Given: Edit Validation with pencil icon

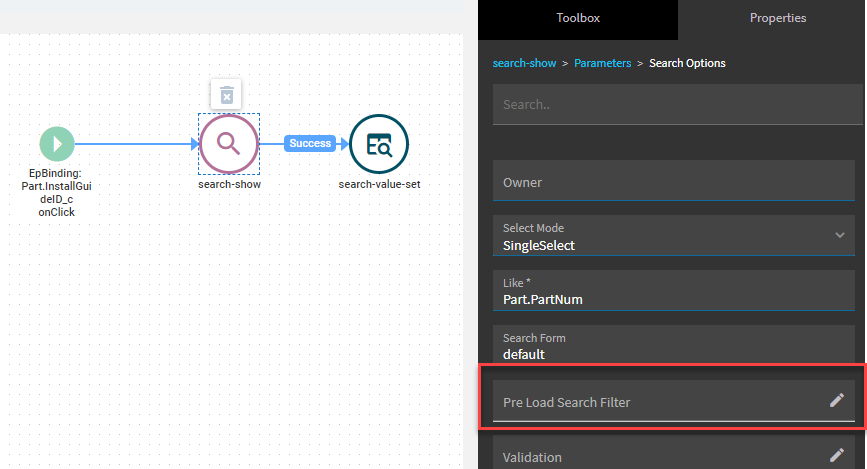Looking at the screenshot, I should click(x=837, y=455).
